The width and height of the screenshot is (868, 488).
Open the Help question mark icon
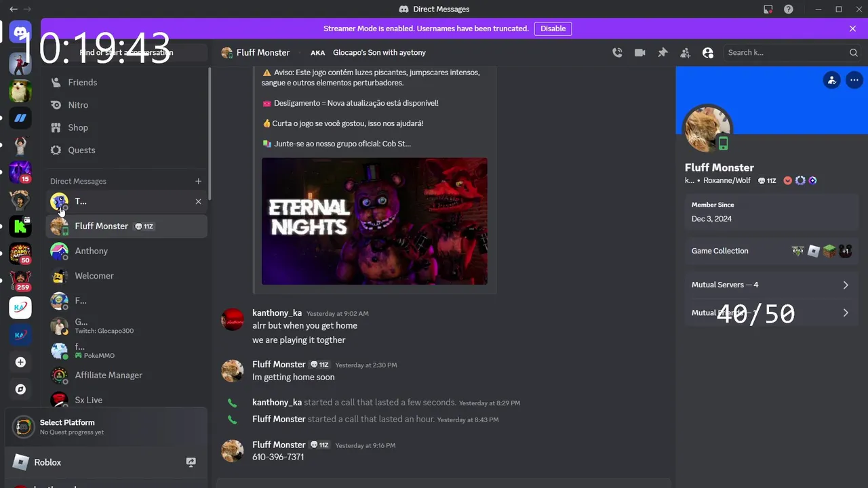(789, 9)
